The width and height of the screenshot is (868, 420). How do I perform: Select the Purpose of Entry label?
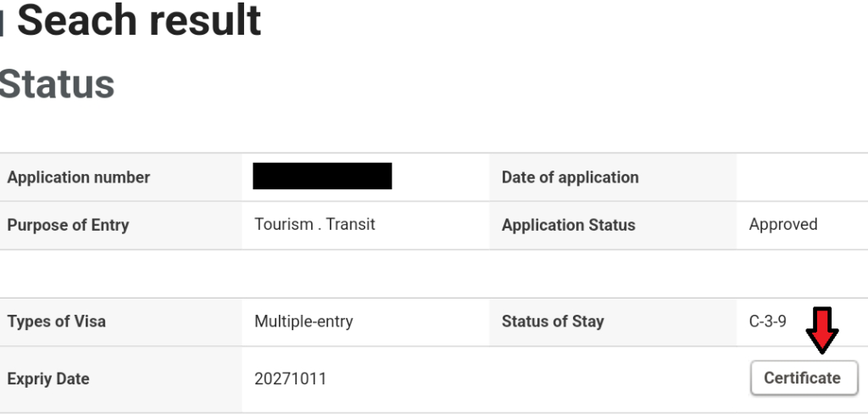point(68,225)
